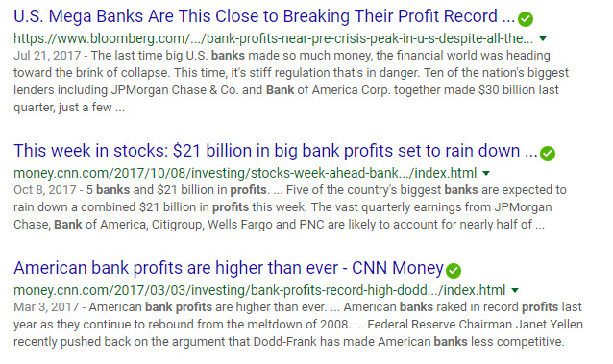Screen dimensions: 613x364
Task: Expand arrow next to bank-profits-record-high-dodd URL
Action: click(x=515, y=290)
